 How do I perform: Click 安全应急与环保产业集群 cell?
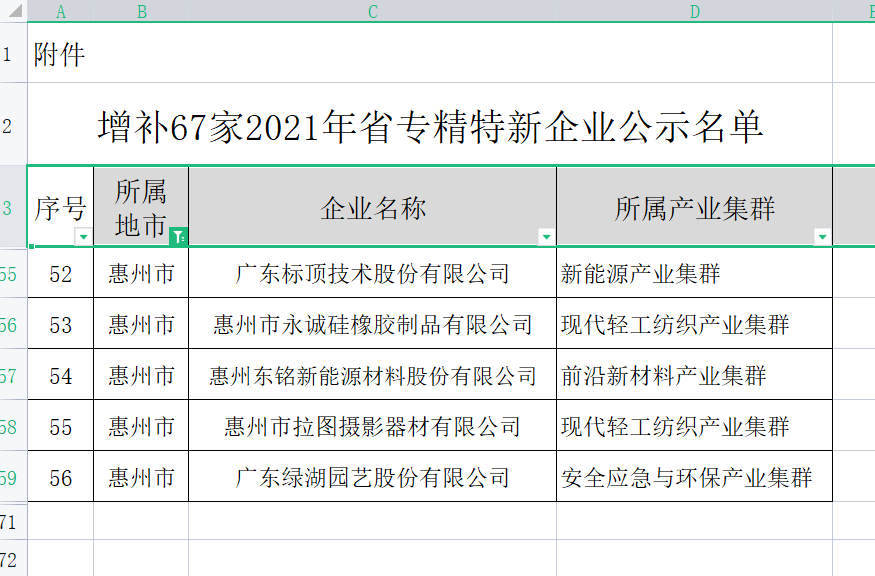(x=694, y=477)
